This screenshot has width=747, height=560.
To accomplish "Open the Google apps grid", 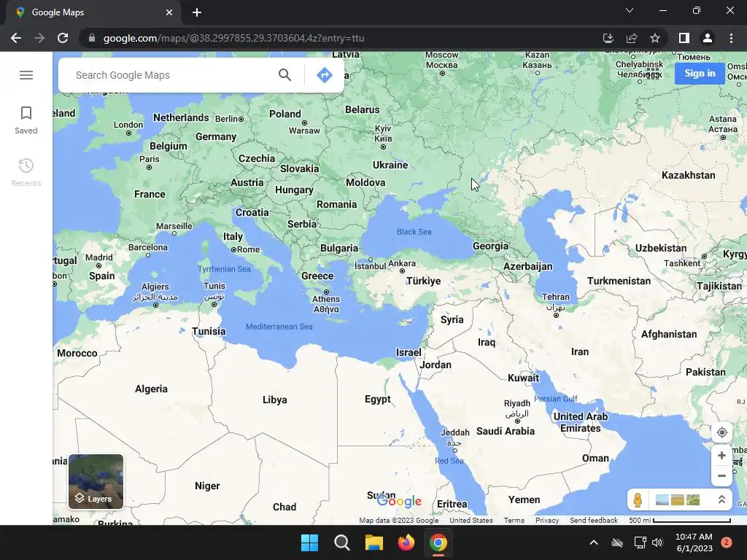I will (x=654, y=73).
